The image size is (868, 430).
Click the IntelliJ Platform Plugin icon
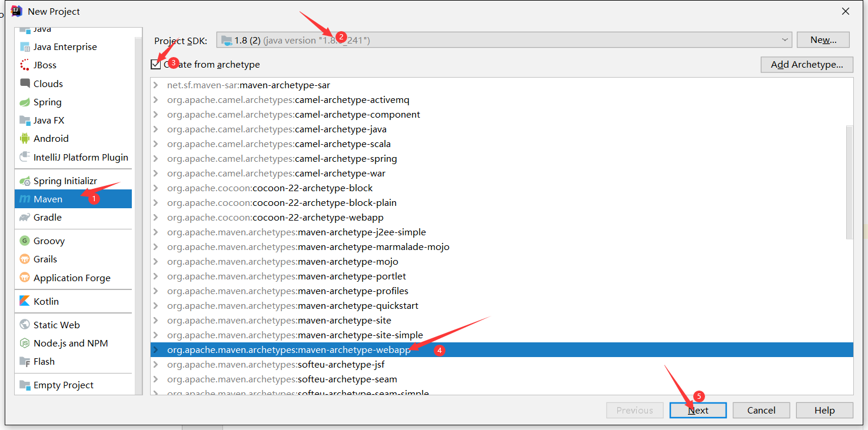25,157
